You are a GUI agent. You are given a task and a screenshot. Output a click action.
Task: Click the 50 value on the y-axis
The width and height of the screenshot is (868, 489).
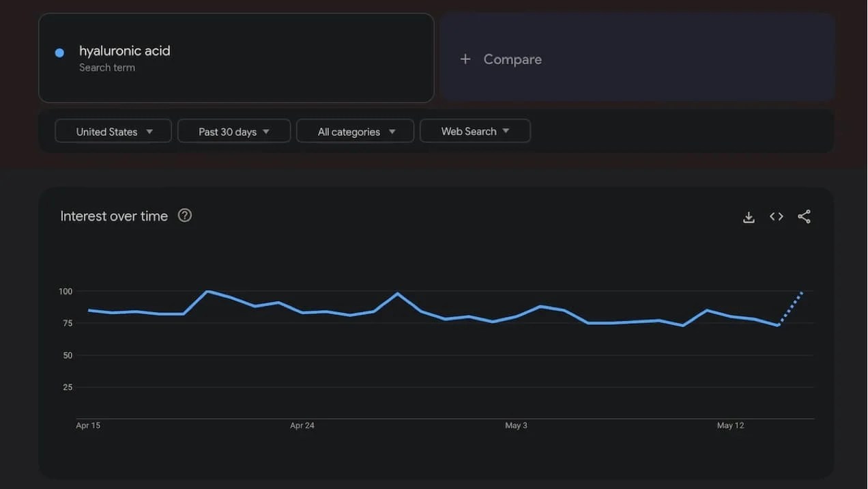pyautogui.click(x=67, y=355)
